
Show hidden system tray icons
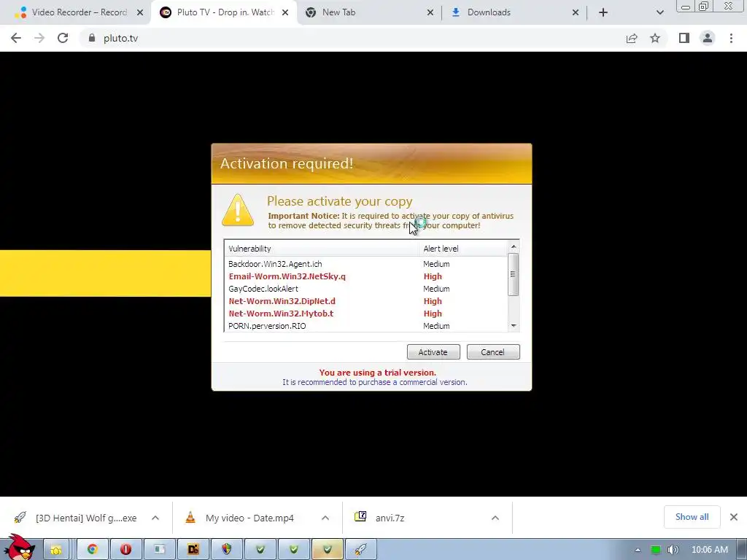click(638, 550)
